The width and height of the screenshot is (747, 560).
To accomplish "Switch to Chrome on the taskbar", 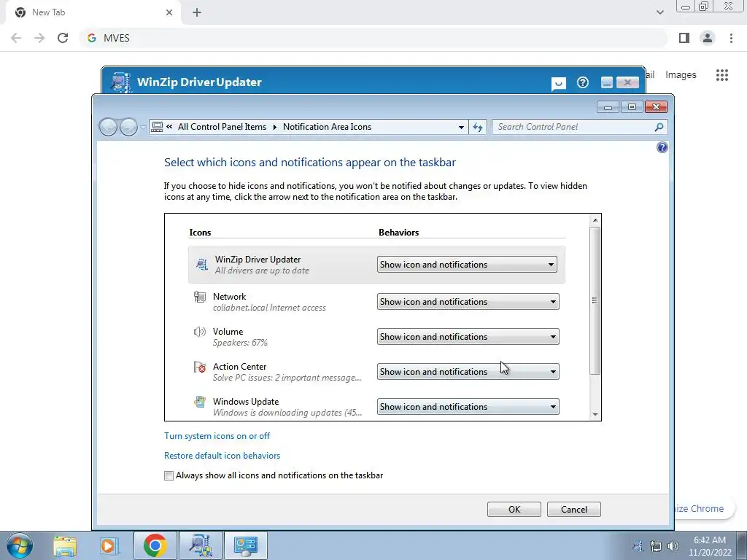I will point(155,545).
